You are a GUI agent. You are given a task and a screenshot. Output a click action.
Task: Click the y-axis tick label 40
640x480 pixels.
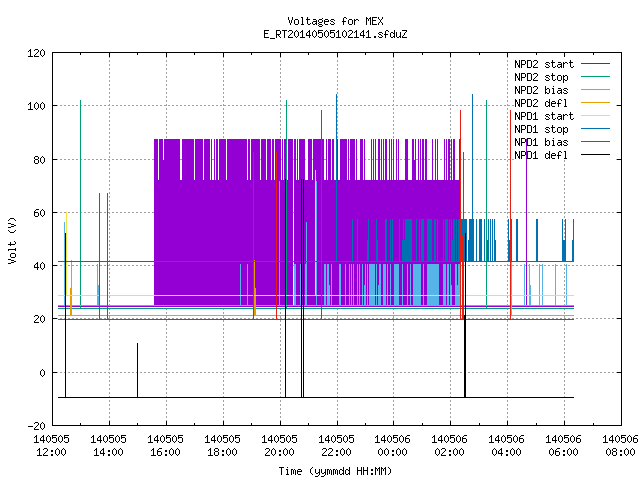click(40, 266)
